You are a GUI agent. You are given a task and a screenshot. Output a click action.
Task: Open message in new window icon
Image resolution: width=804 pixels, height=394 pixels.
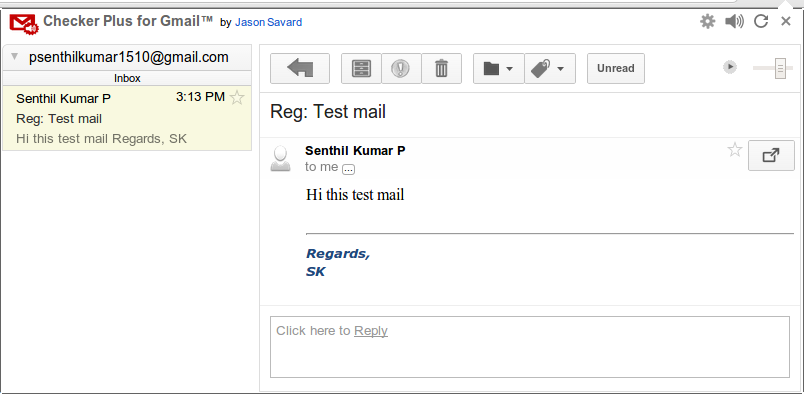click(771, 155)
